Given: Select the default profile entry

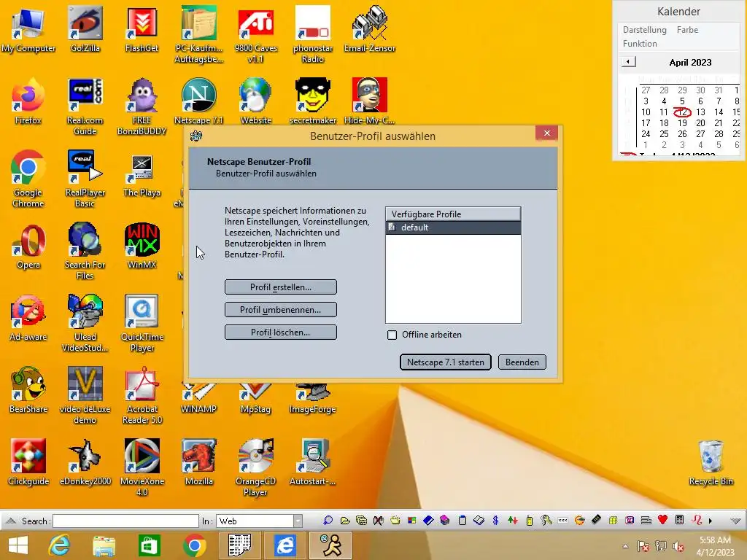Looking at the screenshot, I should coord(453,227).
